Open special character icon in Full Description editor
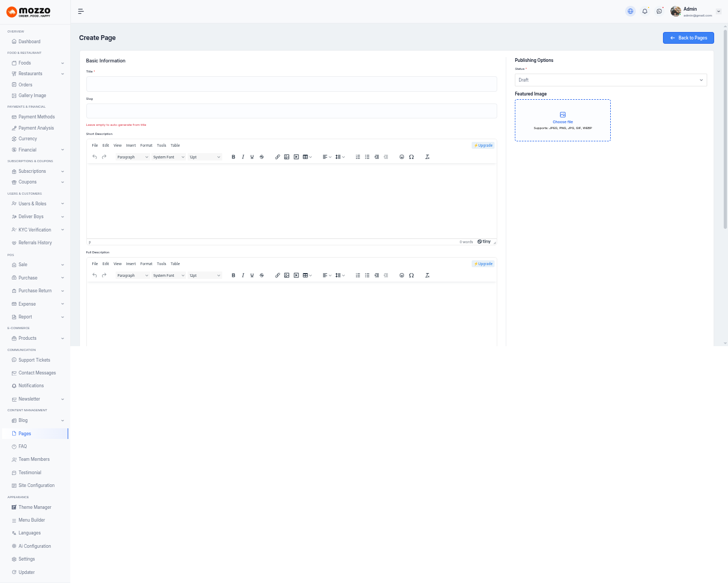Image resolution: width=728 pixels, height=583 pixels. point(411,275)
